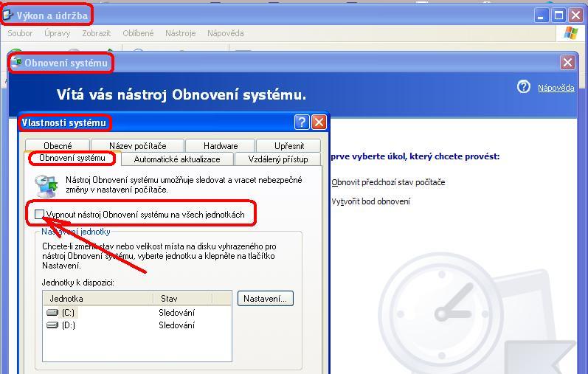Viewport: 588px width, 374px height.
Task: Click the Windows flag logo in the menu bar
Action: click(571, 33)
